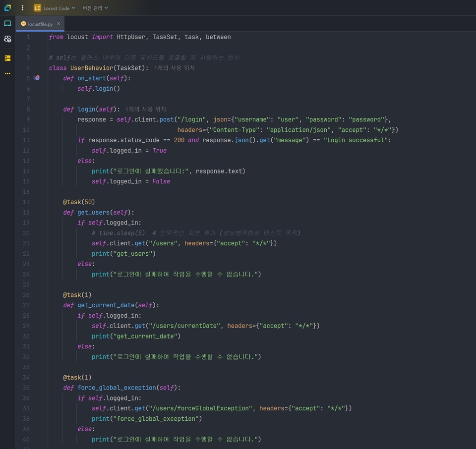476x449 pixels.
Task: Open the yellow structure tool window icon
Action: pos(7,58)
